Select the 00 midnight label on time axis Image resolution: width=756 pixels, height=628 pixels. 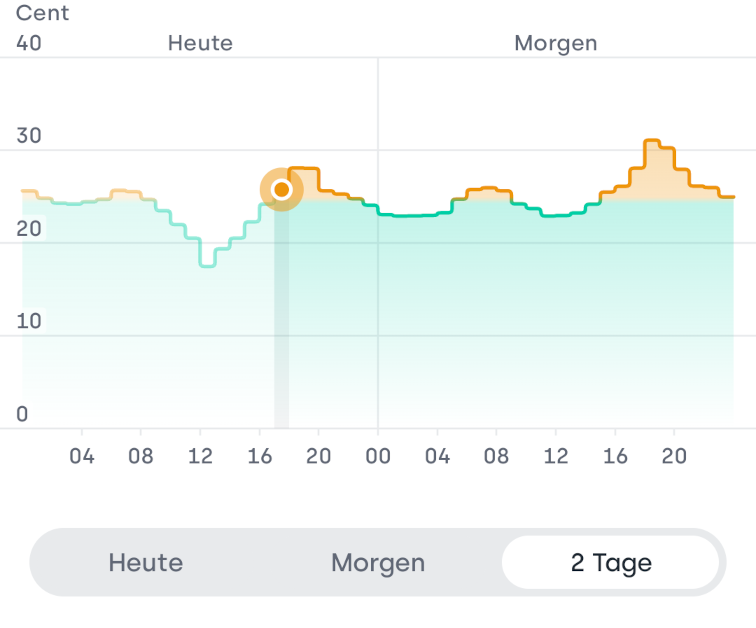pyautogui.click(x=378, y=457)
